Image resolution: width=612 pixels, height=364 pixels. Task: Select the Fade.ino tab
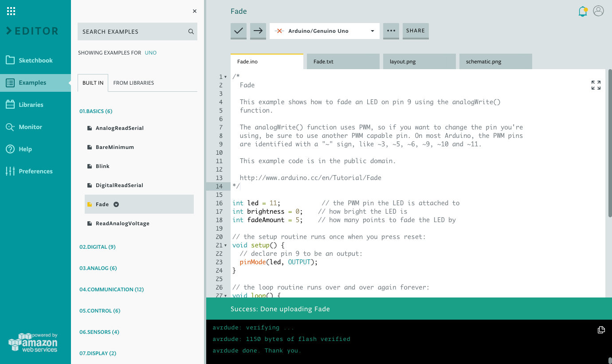point(267,62)
